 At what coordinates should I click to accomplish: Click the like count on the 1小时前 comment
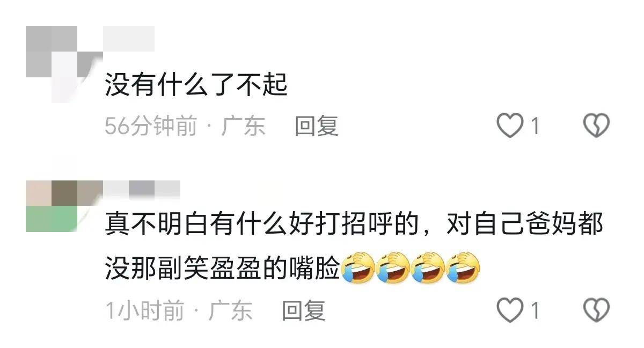[535, 311]
